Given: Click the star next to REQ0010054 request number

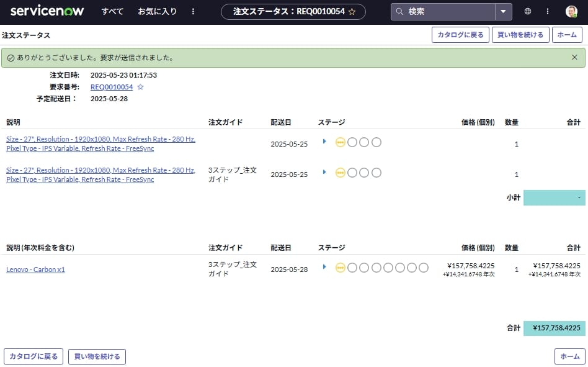Looking at the screenshot, I should pyautogui.click(x=140, y=87).
